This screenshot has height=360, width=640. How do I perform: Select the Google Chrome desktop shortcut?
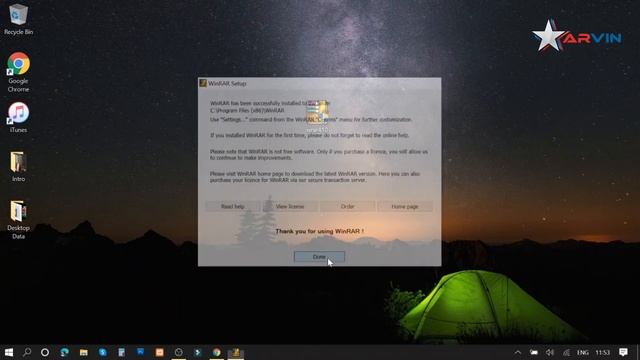pos(18,72)
